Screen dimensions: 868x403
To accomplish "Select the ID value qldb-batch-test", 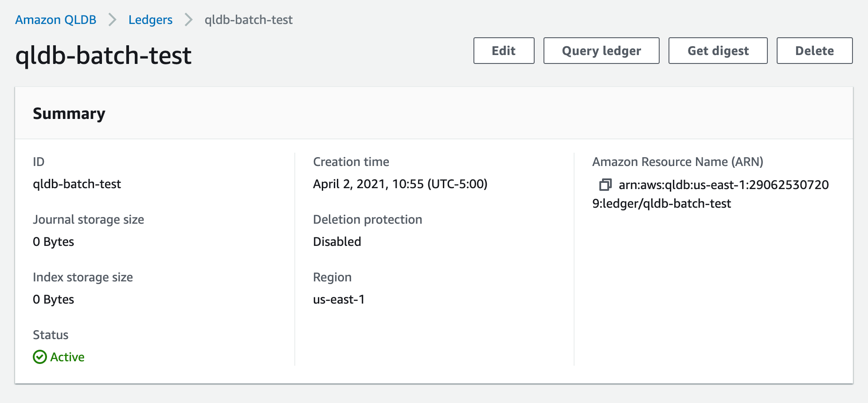I will pyautogui.click(x=77, y=184).
